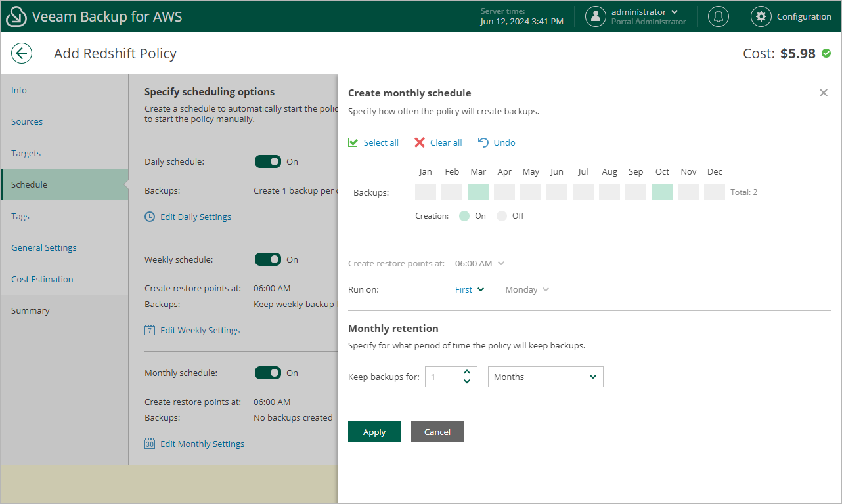Decrease the Keep backups for value
The height and width of the screenshot is (504, 842).
coord(467,381)
